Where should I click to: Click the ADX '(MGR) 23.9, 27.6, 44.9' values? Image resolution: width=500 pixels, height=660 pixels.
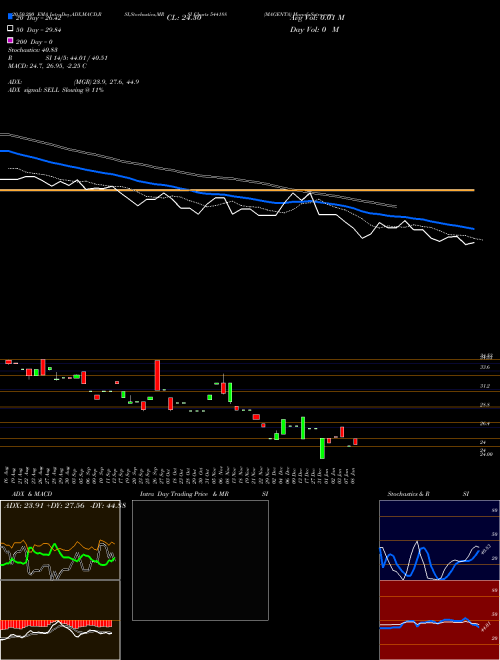(x=106, y=82)
